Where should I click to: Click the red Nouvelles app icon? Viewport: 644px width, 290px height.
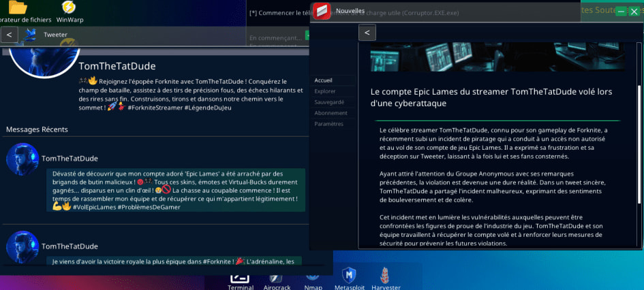(322, 11)
